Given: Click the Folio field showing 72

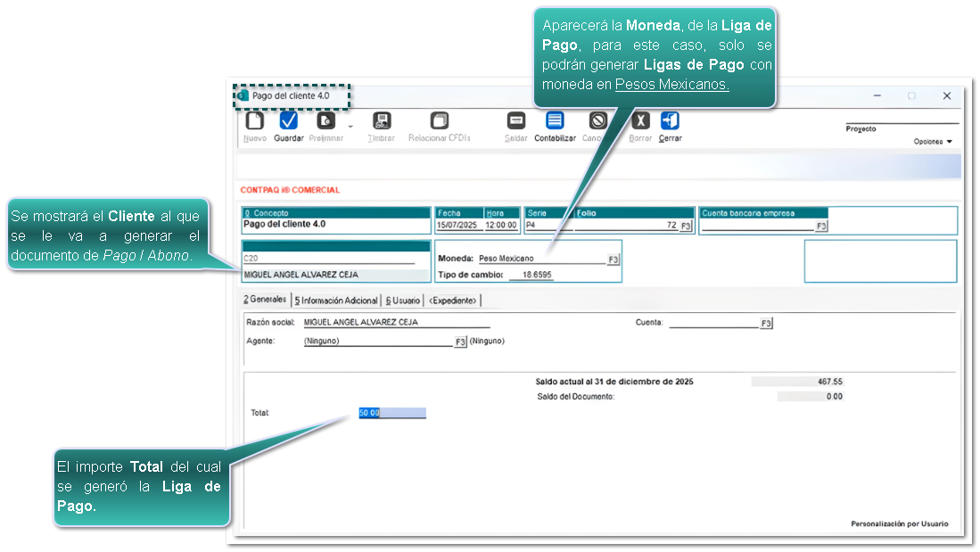Looking at the screenshot, I should (626, 225).
